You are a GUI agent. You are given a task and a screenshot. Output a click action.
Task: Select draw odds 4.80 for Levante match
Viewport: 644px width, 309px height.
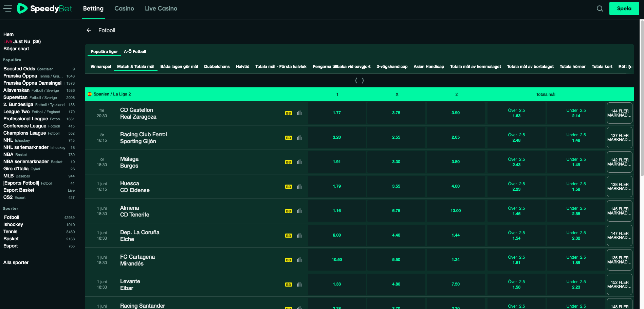coord(396,285)
